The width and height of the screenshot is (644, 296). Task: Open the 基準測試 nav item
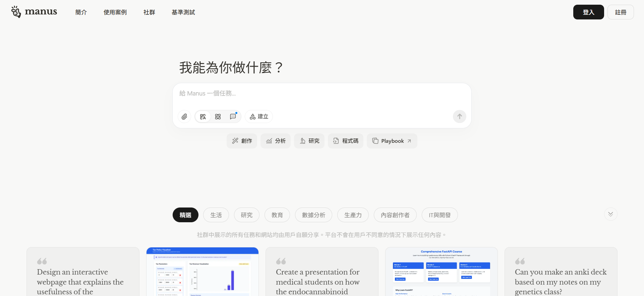coord(183,12)
